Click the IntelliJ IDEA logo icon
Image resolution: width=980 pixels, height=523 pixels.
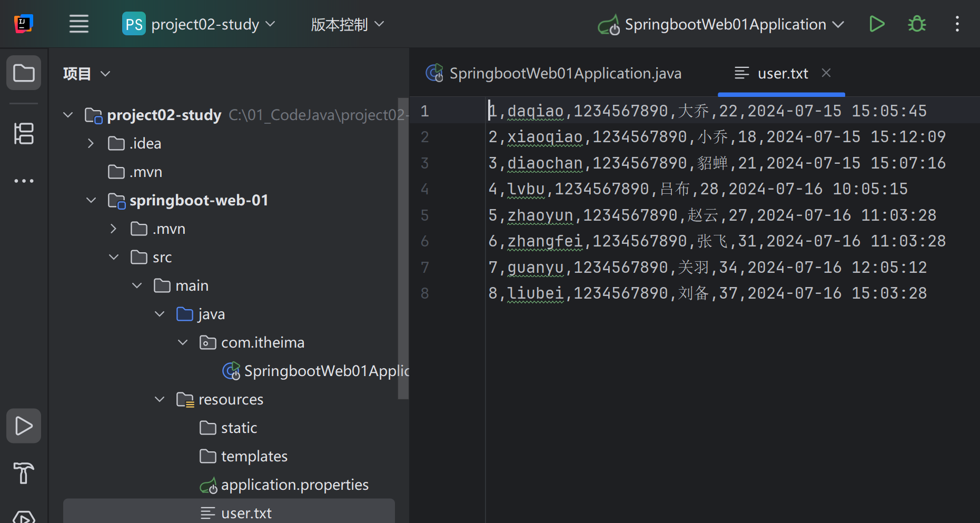point(23,24)
